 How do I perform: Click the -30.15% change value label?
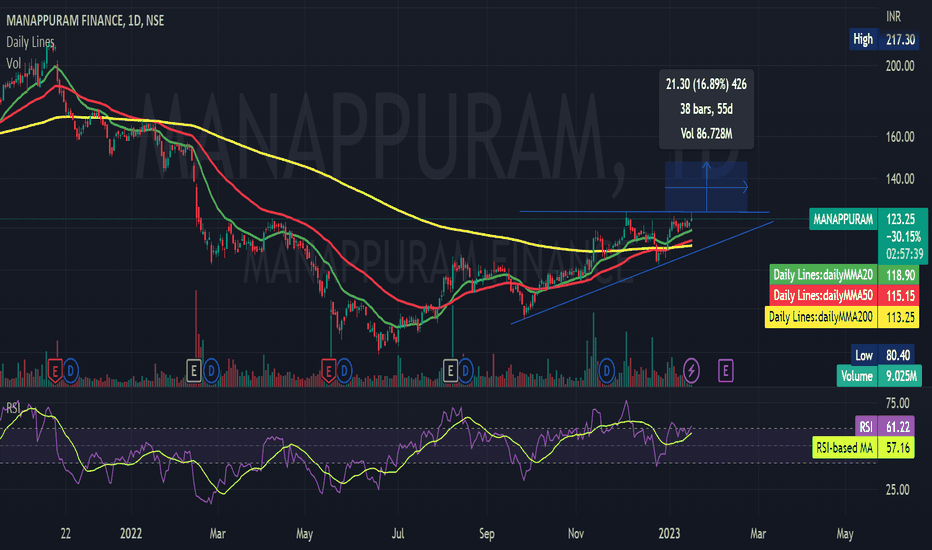click(x=903, y=237)
